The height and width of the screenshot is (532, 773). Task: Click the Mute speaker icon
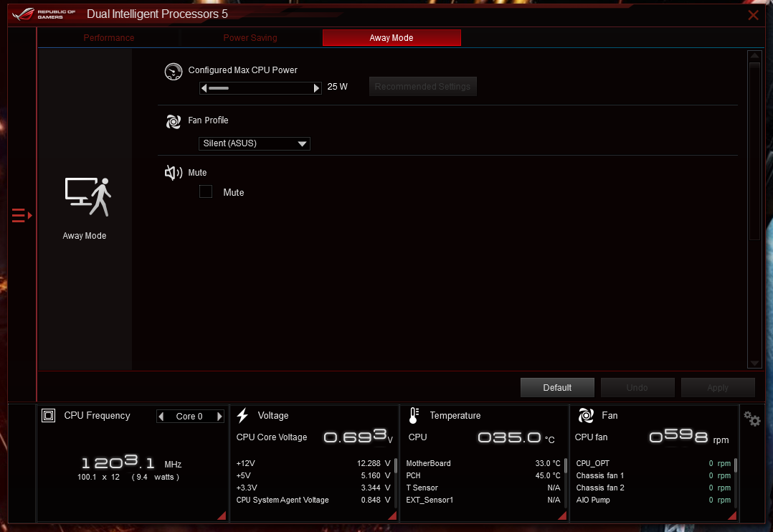(173, 173)
